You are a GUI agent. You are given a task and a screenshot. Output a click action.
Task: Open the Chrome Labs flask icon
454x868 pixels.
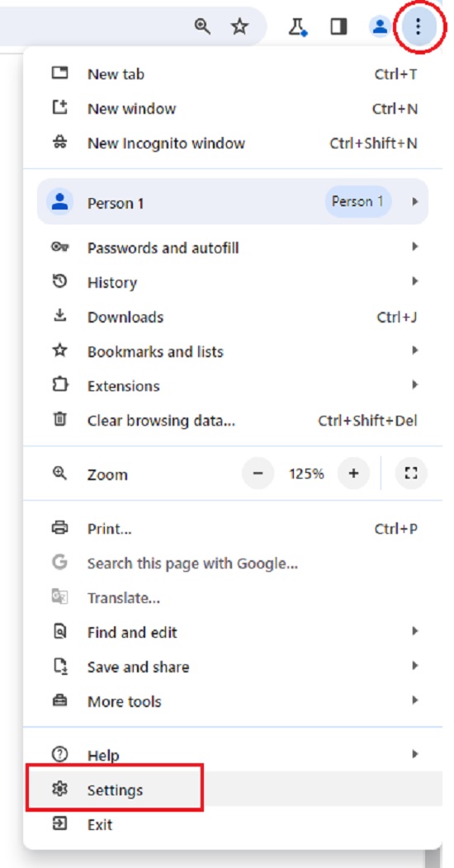(x=298, y=26)
